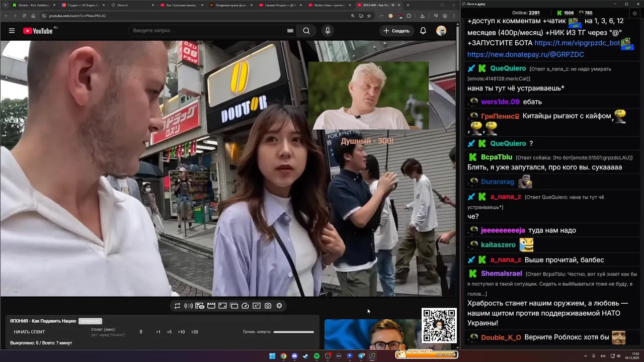Open Telegram from the taskbar
Image resolution: width=644 pixels, height=362 pixels.
click(361, 356)
